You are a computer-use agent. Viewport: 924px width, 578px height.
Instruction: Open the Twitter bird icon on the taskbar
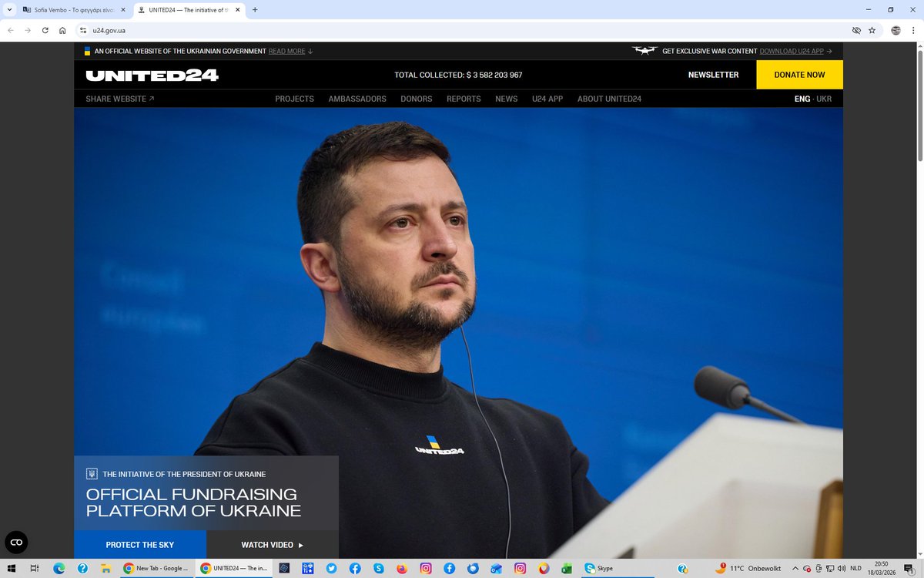point(331,568)
